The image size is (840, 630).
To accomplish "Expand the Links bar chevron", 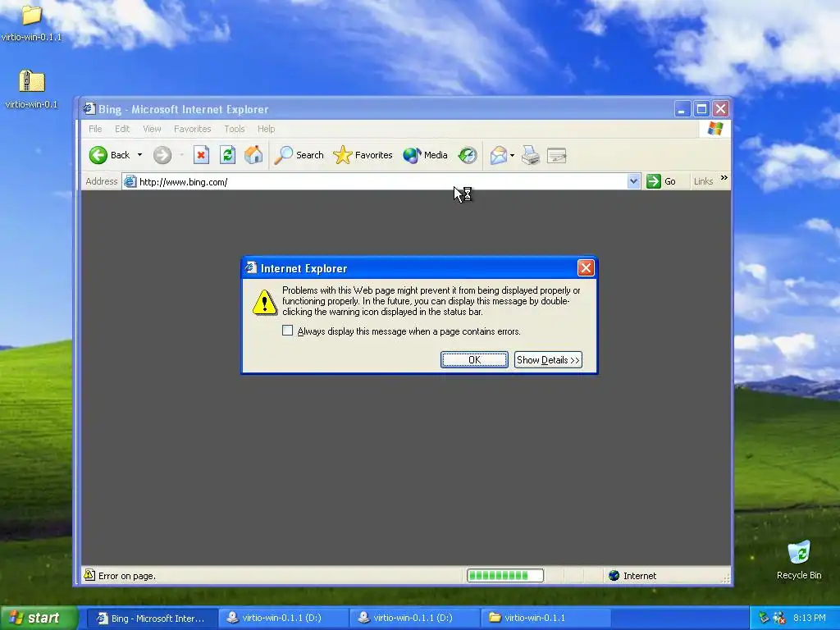I will click(724, 178).
